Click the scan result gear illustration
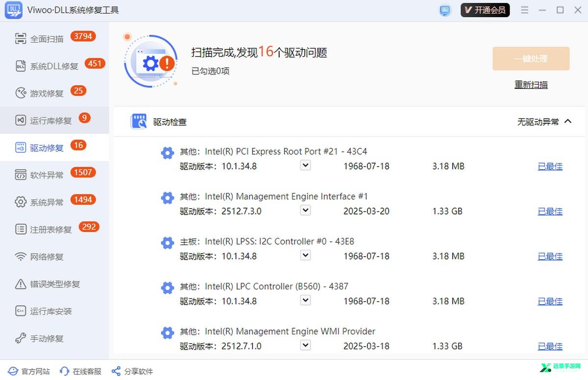The width and height of the screenshot is (588, 380). pyautogui.click(x=150, y=62)
